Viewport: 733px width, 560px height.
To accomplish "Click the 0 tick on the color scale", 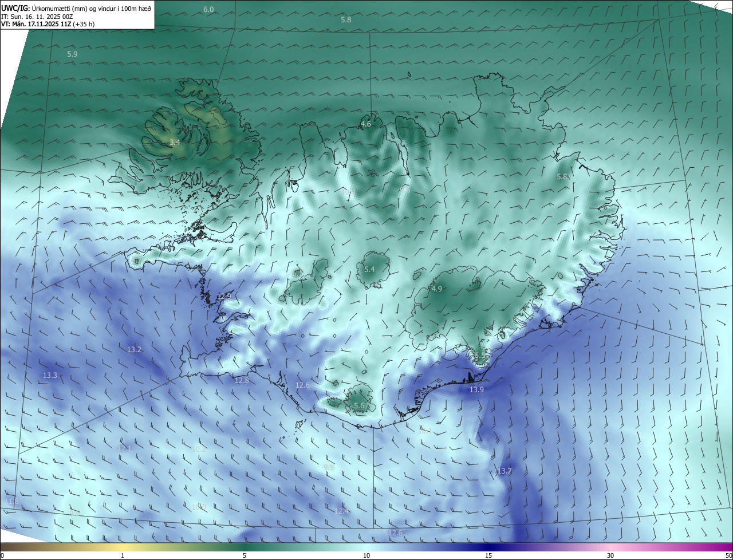I will click(x=2, y=555).
